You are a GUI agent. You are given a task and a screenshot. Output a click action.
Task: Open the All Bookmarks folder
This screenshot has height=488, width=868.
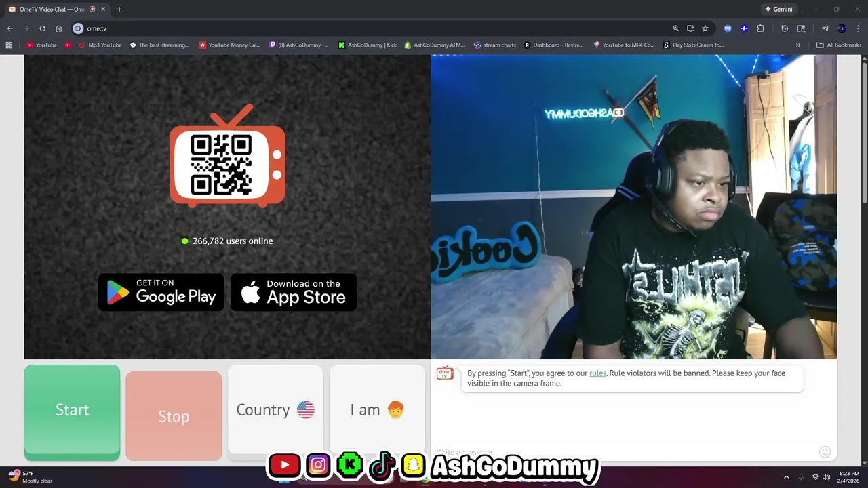pyautogui.click(x=839, y=45)
